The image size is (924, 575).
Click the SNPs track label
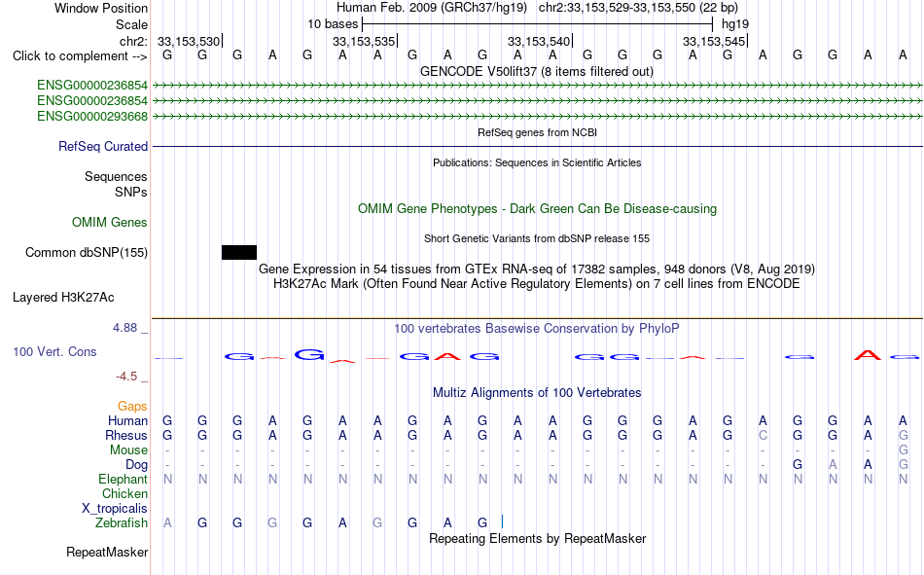pos(131,193)
